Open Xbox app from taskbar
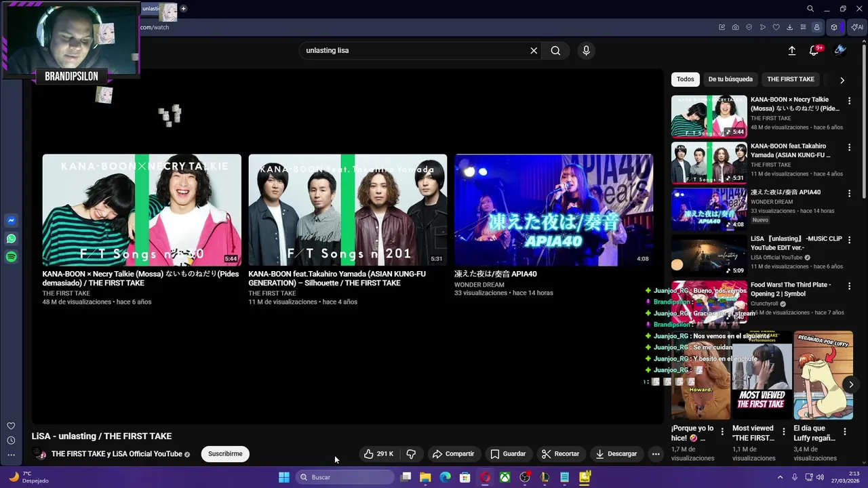868x488 pixels. (505, 477)
